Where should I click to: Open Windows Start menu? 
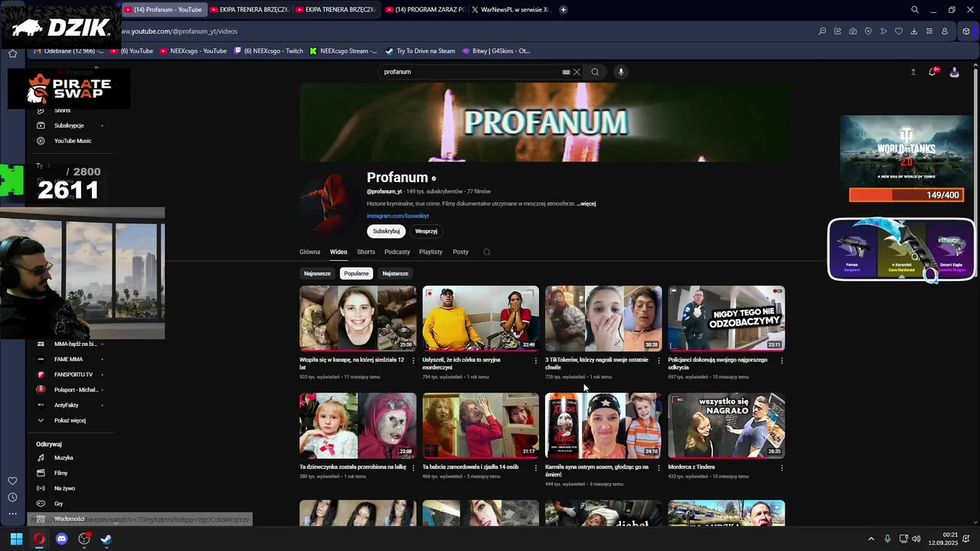coord(16,539)
